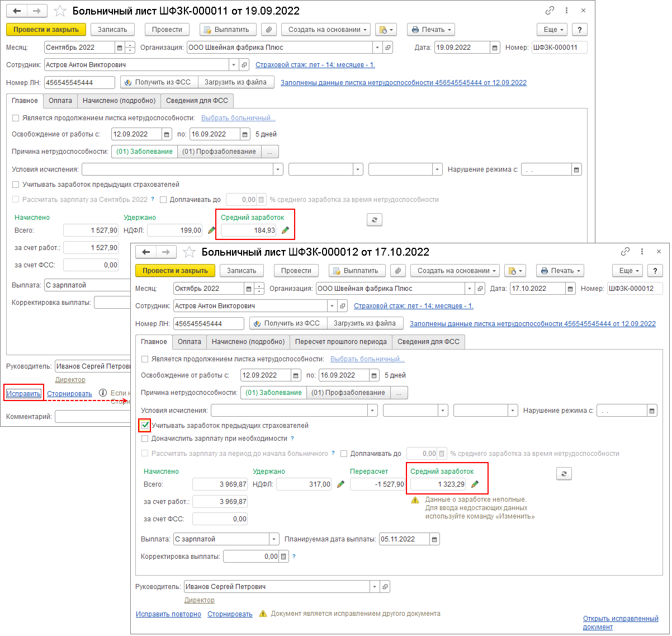The image size is (672, 636).
Task: Open calendar for Дата 19.09.2022 field
Action: pos(495,48)
